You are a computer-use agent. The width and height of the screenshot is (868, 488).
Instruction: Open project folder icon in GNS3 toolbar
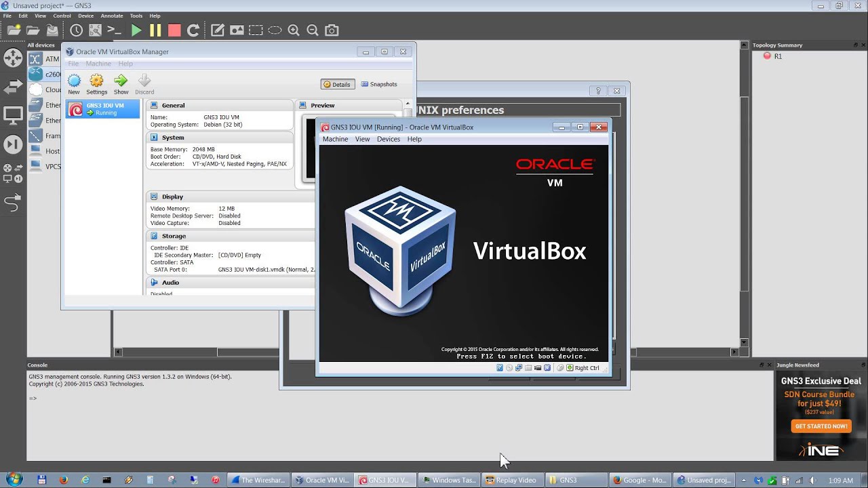pyautogui.click(x=33, y=30)
